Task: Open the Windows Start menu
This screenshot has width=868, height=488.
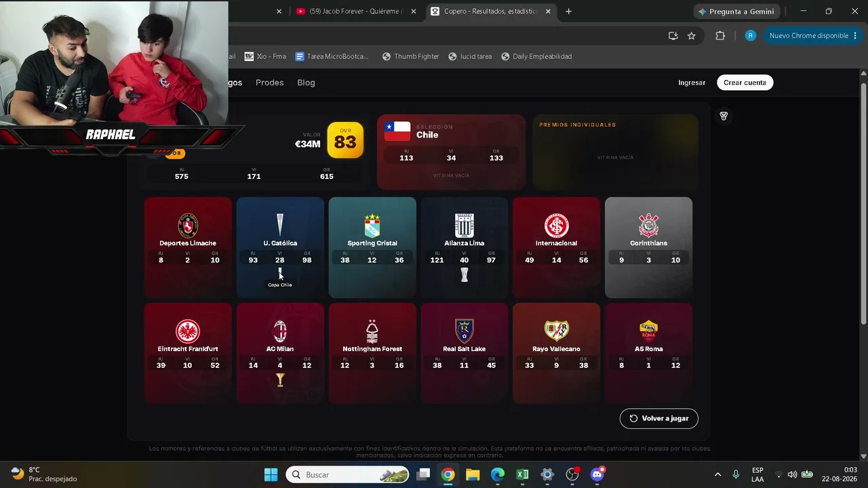Action: 271,474
